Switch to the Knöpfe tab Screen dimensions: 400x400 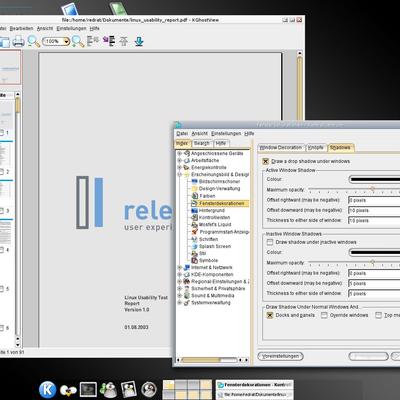pos(315,147)
